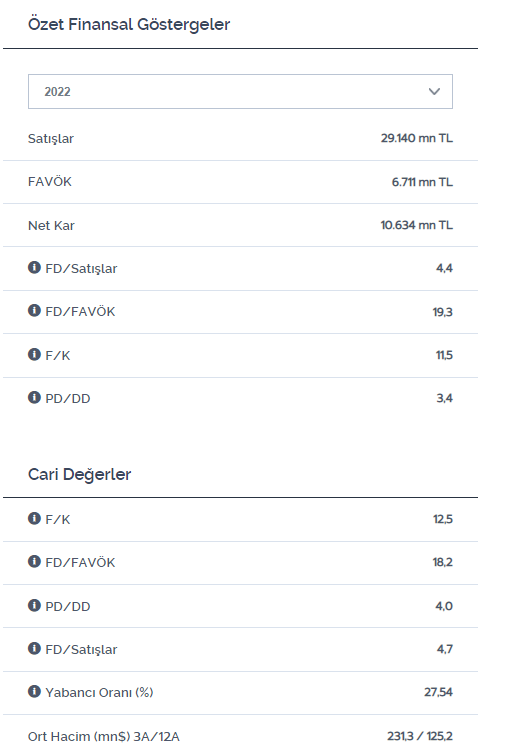Click info icon for FD/Satışlar under Cari Değerler
Image resolution: width=505 pixels, height=753 pixels.
34,648
